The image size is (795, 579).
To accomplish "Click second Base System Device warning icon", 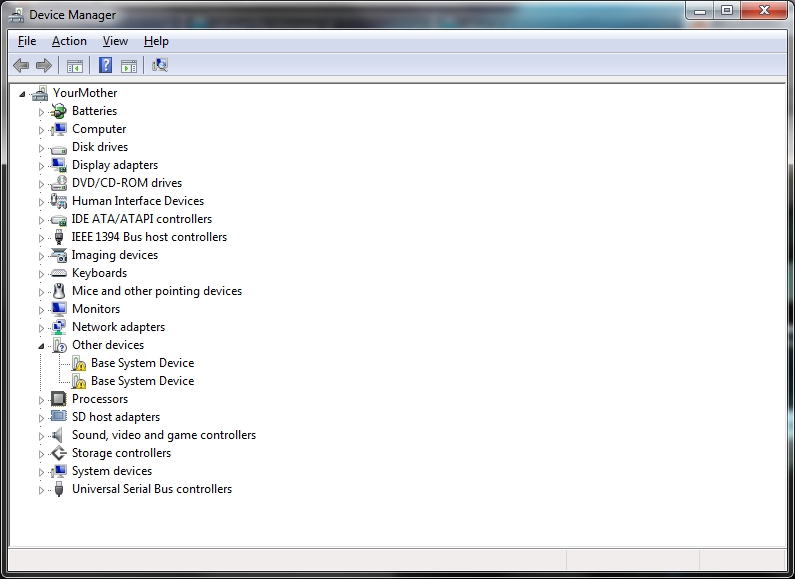I will (78, 381).
